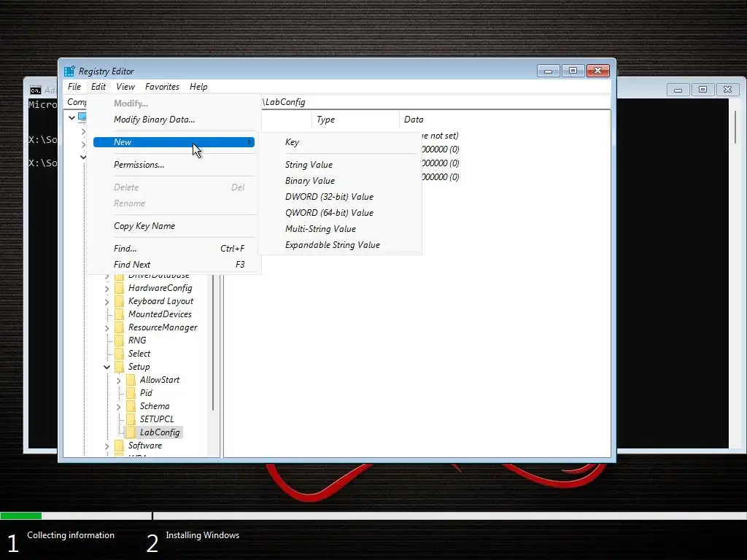Click the Installing Windows step label
The width and height of the screenshot is (747, 560).
pos(203,535)
